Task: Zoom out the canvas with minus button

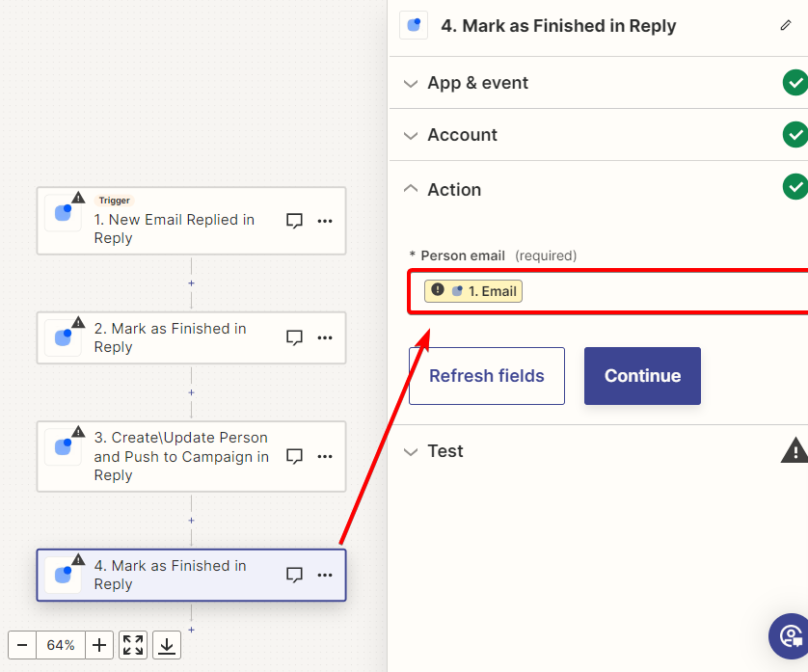Action: point(22,645)
